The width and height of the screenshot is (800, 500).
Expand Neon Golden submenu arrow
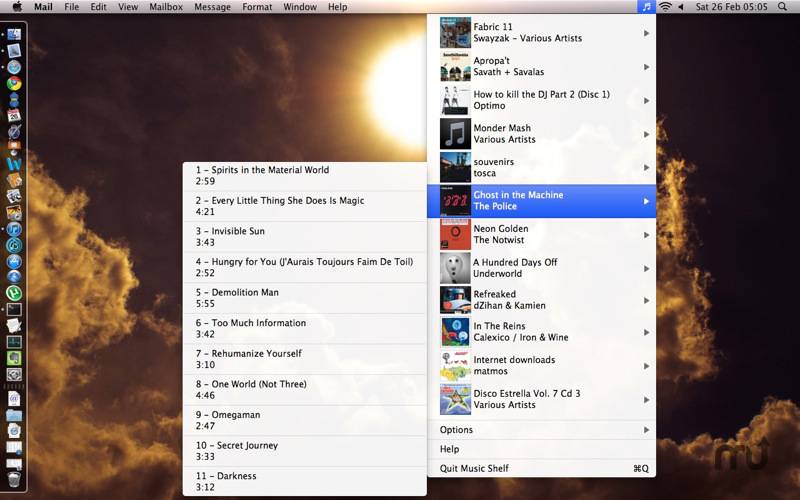pyautogui.click(x=646, y=235)
